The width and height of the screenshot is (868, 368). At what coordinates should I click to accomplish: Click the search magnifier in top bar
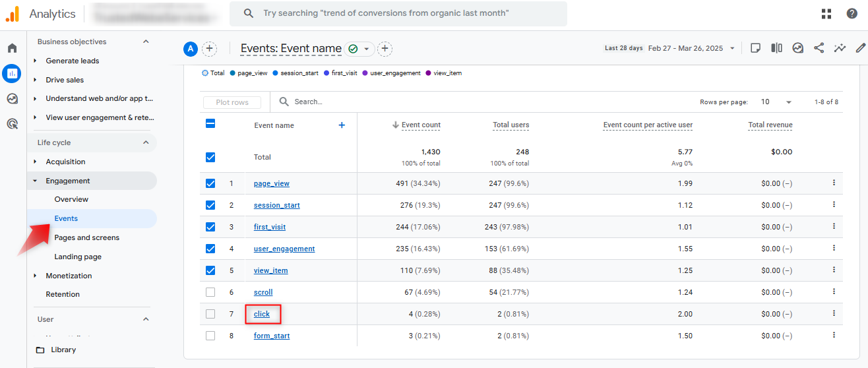(248, 13)
